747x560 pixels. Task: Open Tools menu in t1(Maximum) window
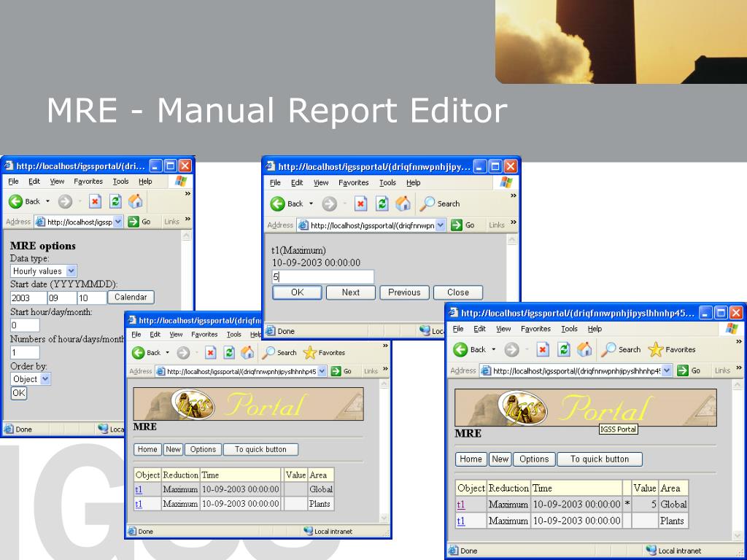(x=387, y=183)
